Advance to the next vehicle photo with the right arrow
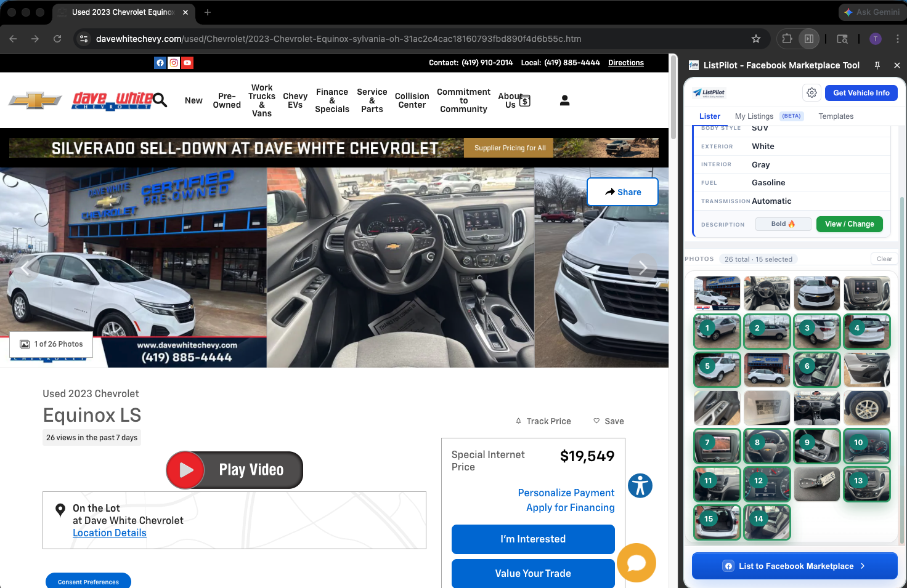Viewport: 907px width, 588px height. coord(642,268)
